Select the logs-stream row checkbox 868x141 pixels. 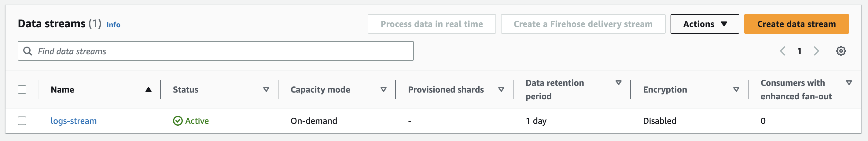(22, 121)
